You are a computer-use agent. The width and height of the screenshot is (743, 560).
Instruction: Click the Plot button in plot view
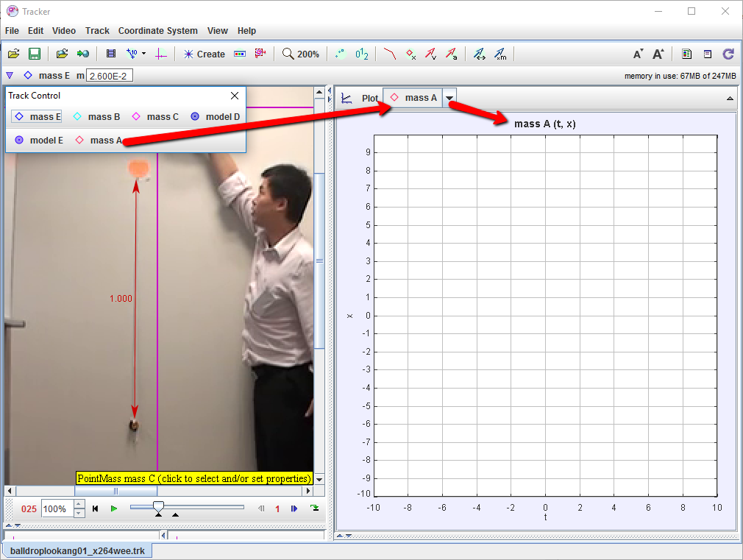tap(360, 98)
